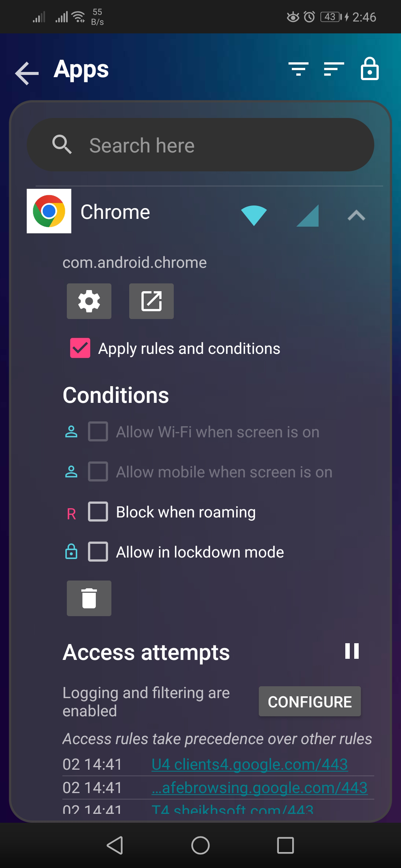
Task: Open the sort apps icon
Action: tap(334, 69)
